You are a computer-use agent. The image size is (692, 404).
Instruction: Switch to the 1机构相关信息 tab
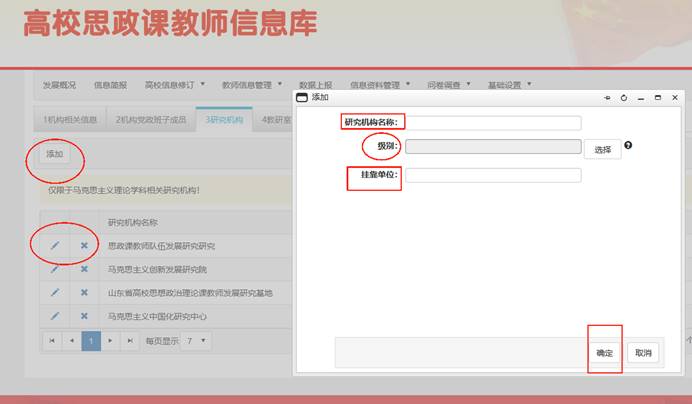click(70, 120)
